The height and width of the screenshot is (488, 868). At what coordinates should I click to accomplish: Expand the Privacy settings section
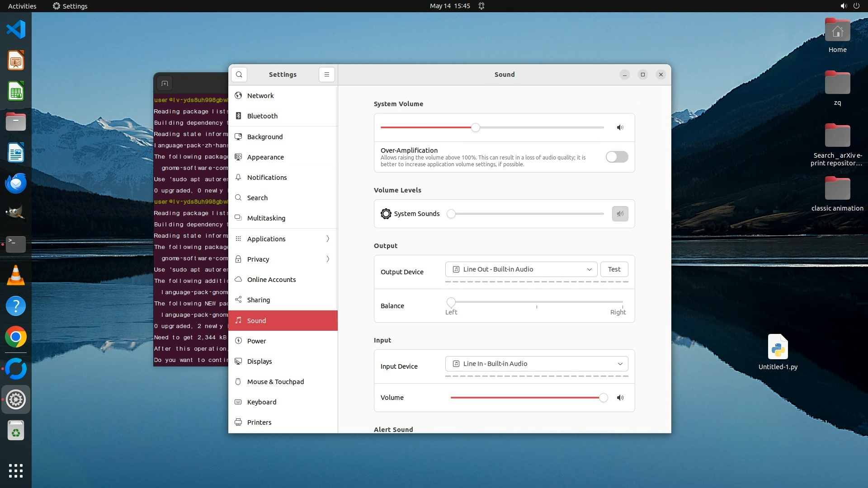pyautogui.click(x=283, y=259)
